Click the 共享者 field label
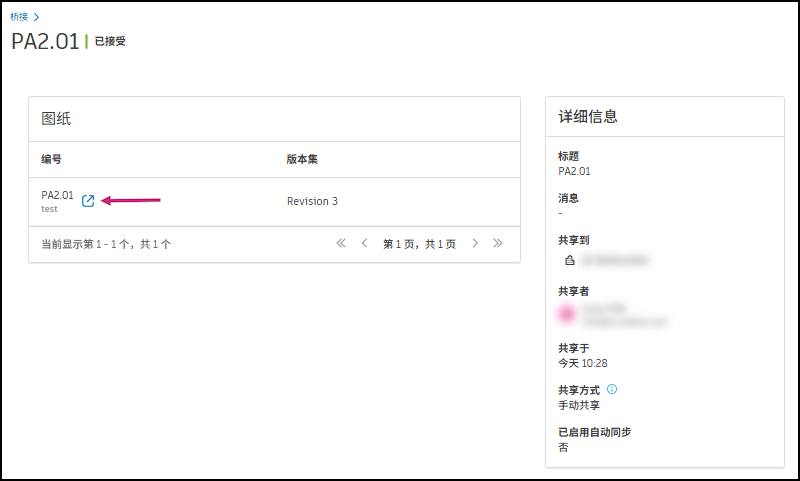Screen dimensions: 800x481 click(x=573, y=291)
